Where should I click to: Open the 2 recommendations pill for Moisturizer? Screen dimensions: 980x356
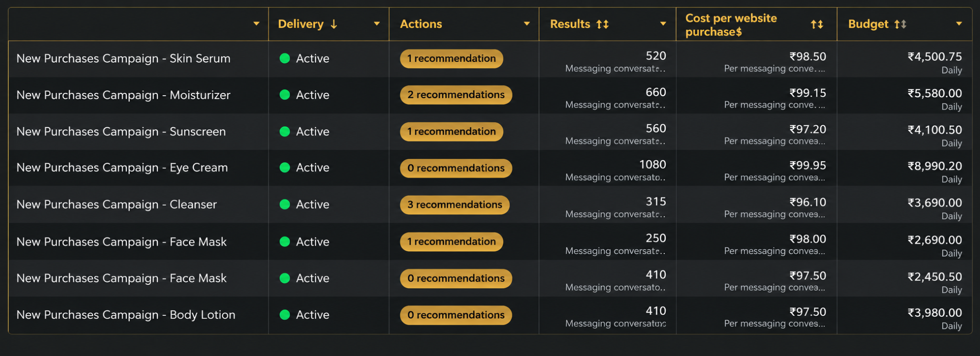pyautogui.click(x=456, y=95)
